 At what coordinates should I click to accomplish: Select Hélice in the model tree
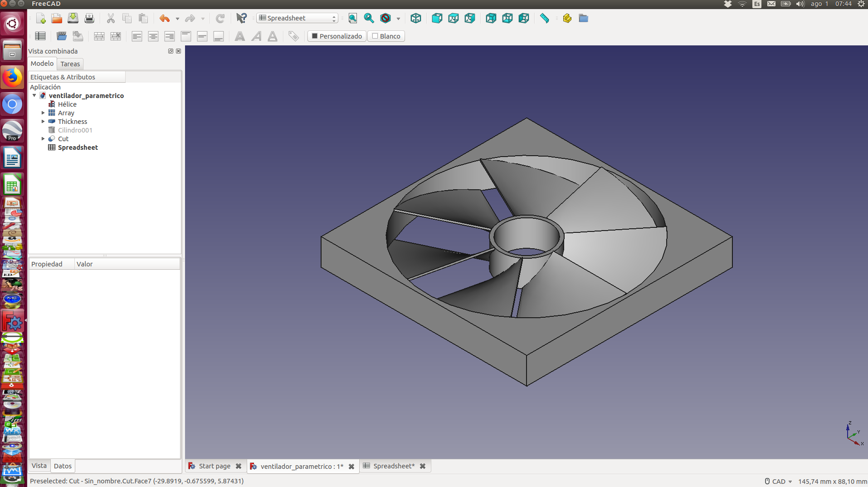67,104
